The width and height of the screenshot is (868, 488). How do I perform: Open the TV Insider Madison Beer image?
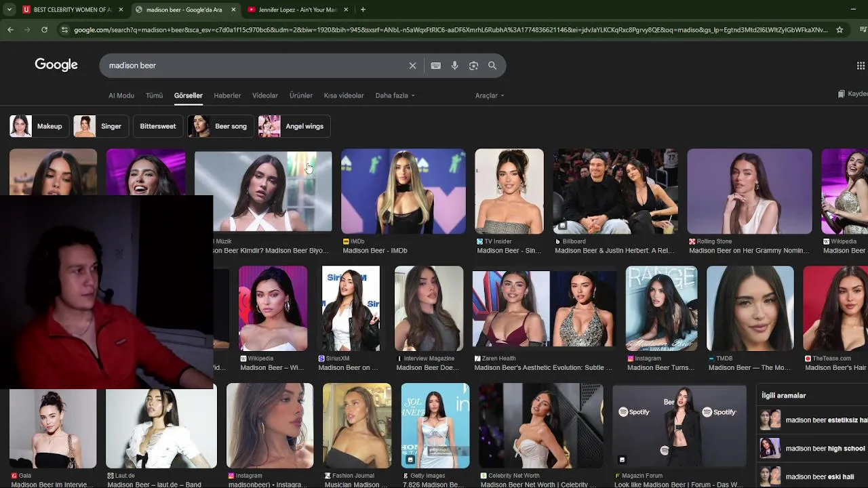[x=509, y=191]
